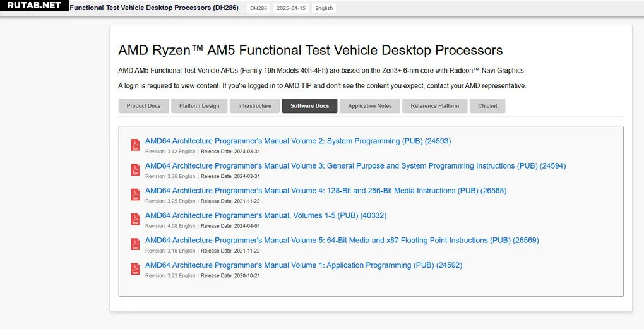Click text 'Revision: 3.36 English'
Viewport: 644px width, 329px height.
(x=170, y=176)
